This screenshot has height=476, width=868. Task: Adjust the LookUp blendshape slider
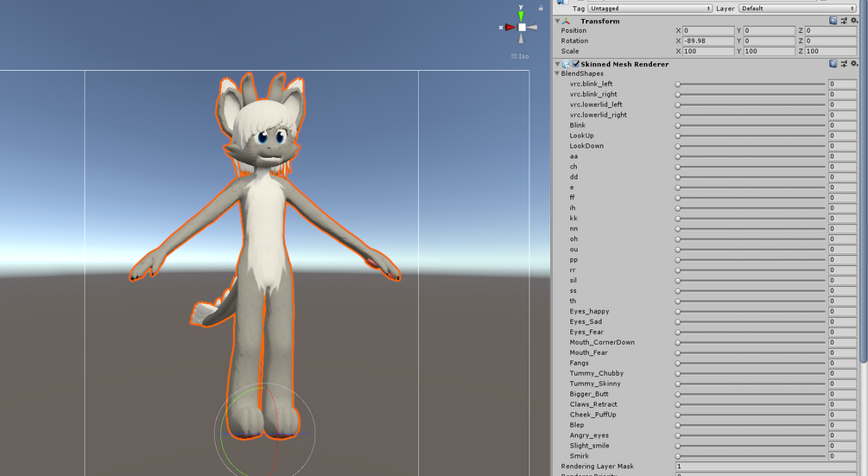[x=750, y=136]
